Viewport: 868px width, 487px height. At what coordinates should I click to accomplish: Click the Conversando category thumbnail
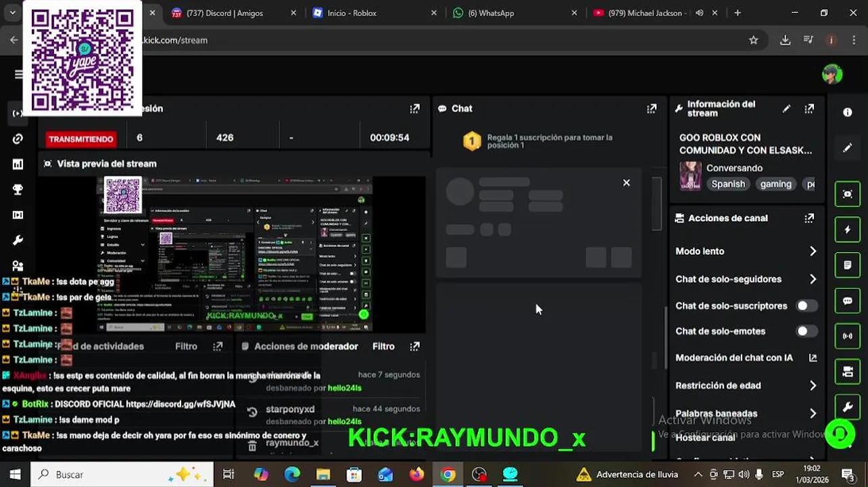690,176
